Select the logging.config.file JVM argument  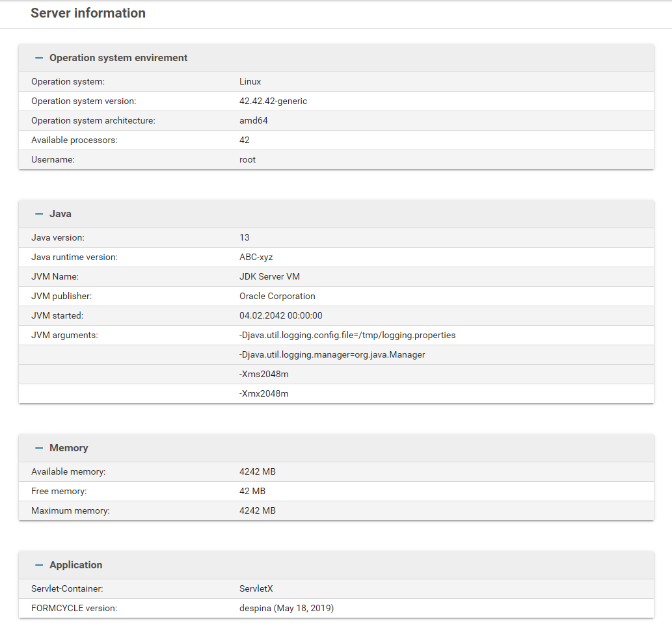pos(347,336)
